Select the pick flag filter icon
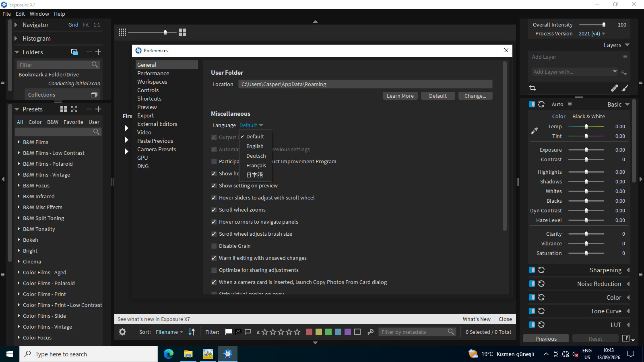Viewport: 644px width, 362px height. click(229, 332)
